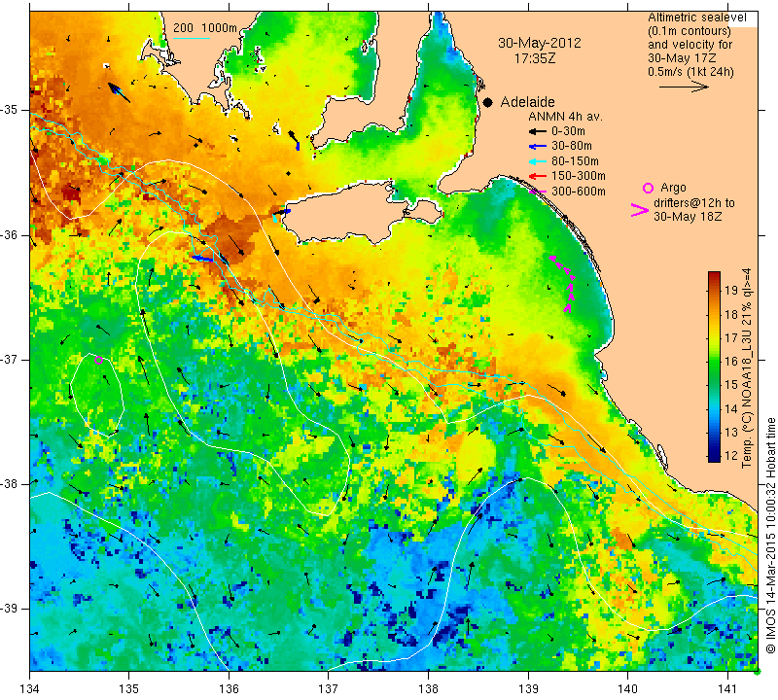Click the dark blue bottom of temperature colour bar
Image resolution: width=778 pixels, height=700 pixels.
pyautogui.click(x=714, y=457)
